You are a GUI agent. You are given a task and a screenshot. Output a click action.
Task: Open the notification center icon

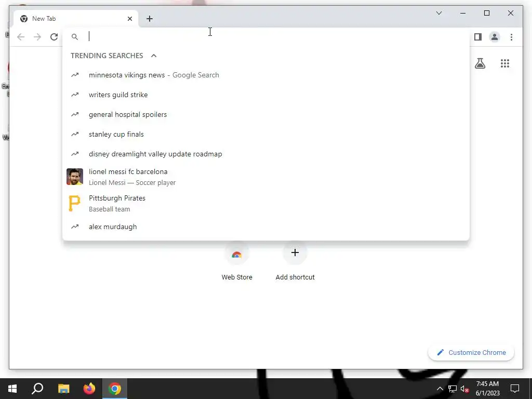click(x=515, y=389)
